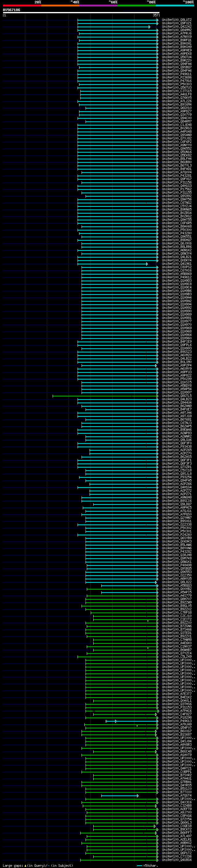
Task: Open hit UniRef100_A7NVX9
Action: [x=177, y=37]
